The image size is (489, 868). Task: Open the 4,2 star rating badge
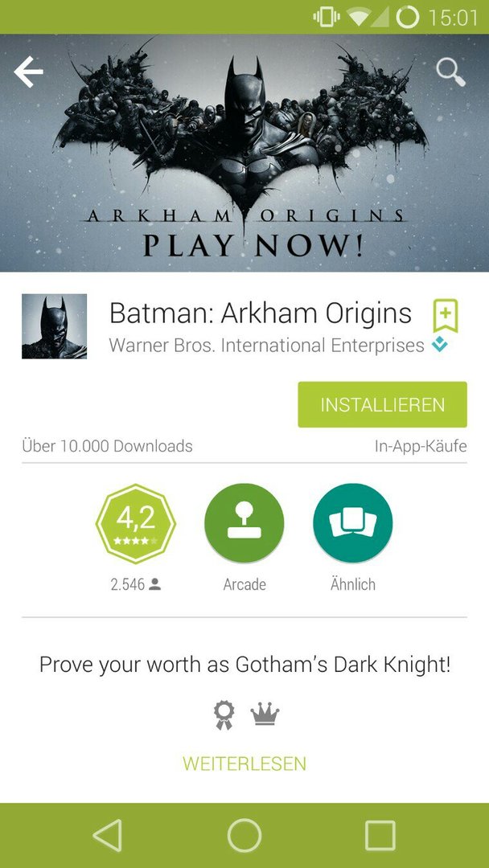pyautogui.click(x=136, y=524)
